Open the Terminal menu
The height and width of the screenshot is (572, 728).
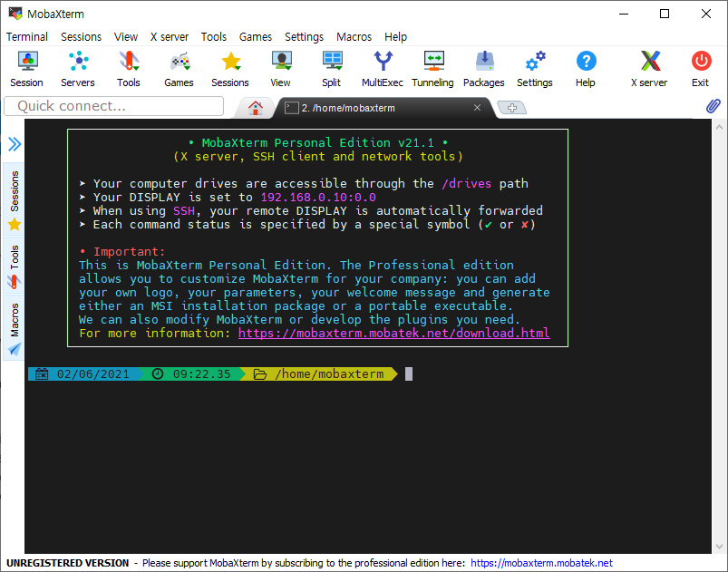click(27, 36)
